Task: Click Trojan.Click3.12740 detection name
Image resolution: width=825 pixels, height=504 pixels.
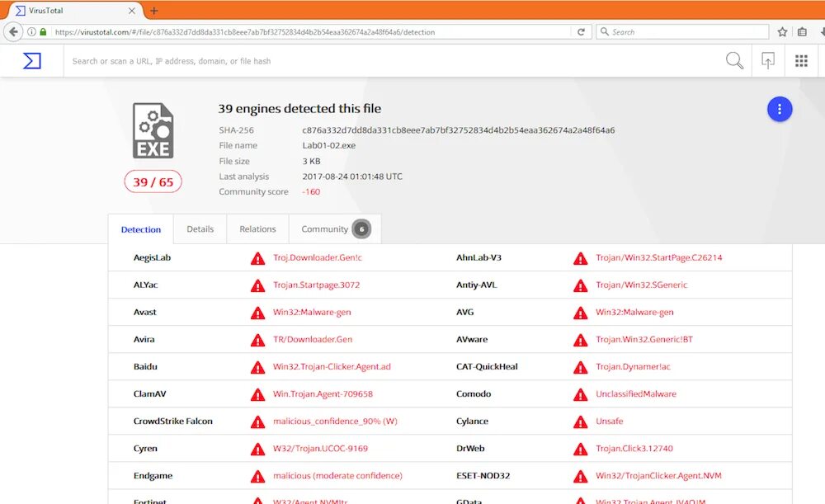Action: 634,448
